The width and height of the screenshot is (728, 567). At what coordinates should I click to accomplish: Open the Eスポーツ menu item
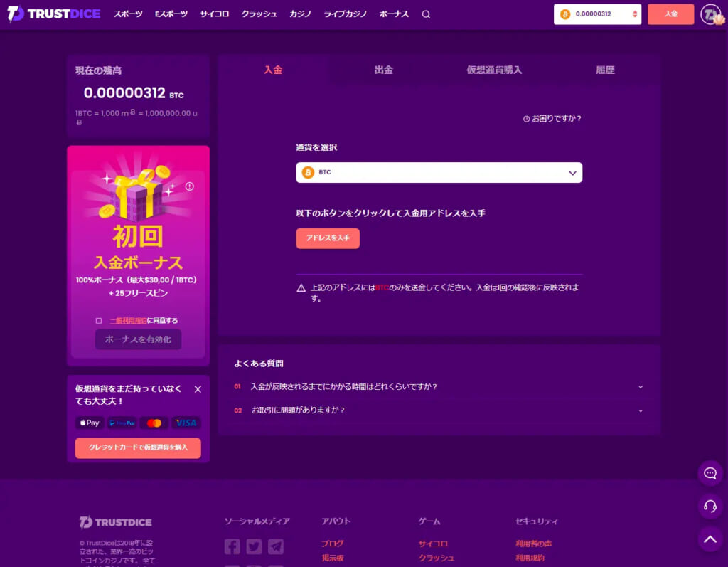pos(171,14)
